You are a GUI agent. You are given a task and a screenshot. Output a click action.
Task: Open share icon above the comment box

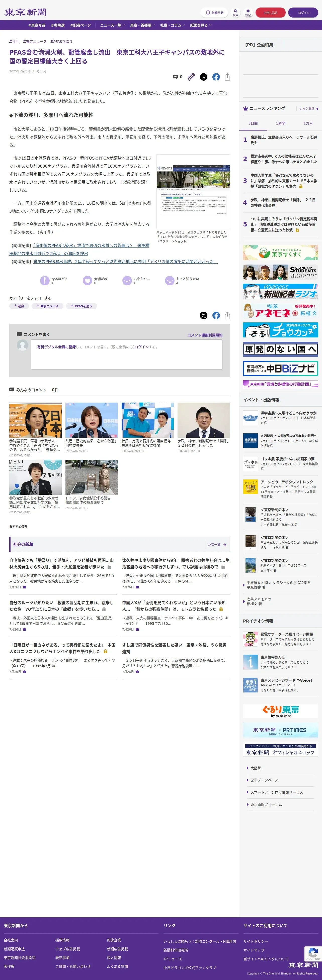tap(227, 315)
